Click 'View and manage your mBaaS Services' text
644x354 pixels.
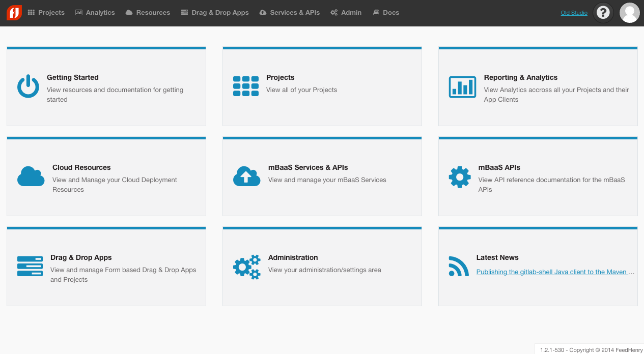pos(327,180)
